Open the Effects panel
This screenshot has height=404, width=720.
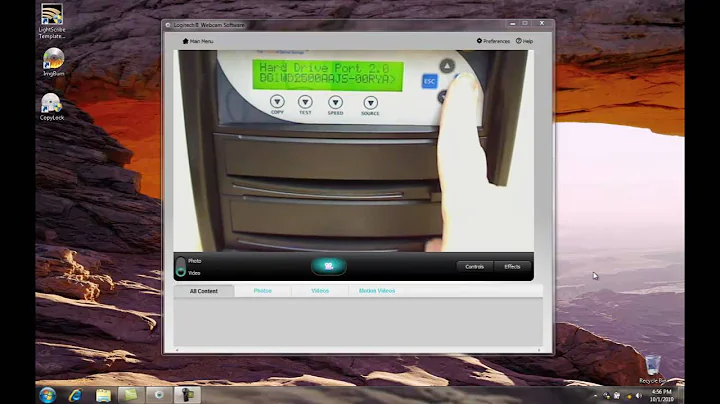click(x=512, y=267)
